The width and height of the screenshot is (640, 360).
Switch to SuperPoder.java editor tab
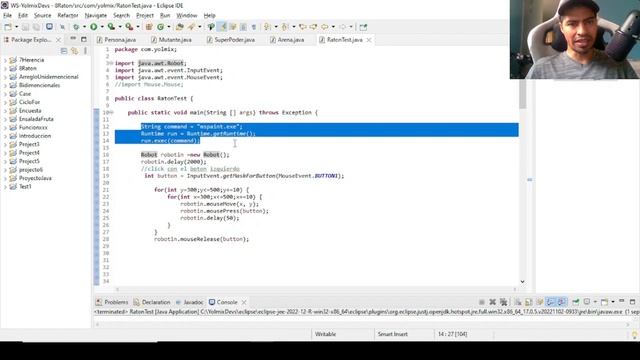click(231, 40)
